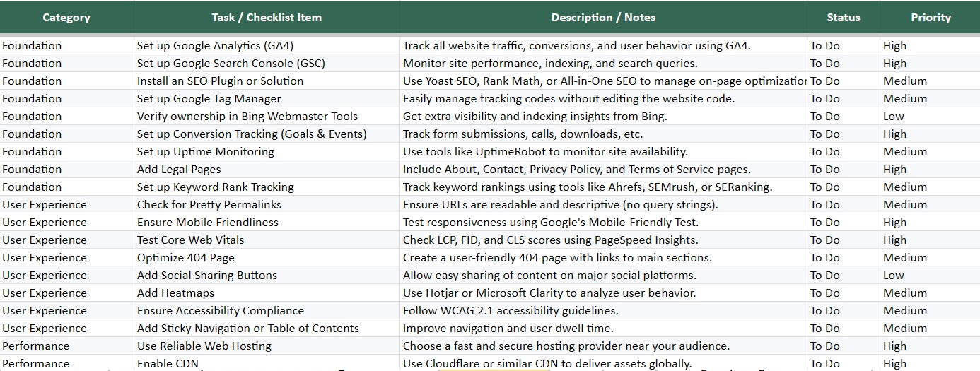Click the 'Track form submissions, calls, downloads' description
Viewport: 980px width, 371px height.
coord(523,134)
